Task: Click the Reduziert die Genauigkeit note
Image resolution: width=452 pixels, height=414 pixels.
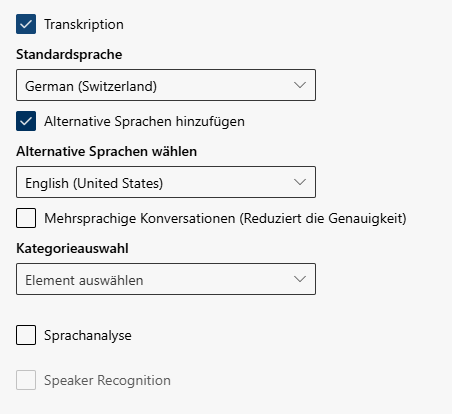Action: click(323, 219)
